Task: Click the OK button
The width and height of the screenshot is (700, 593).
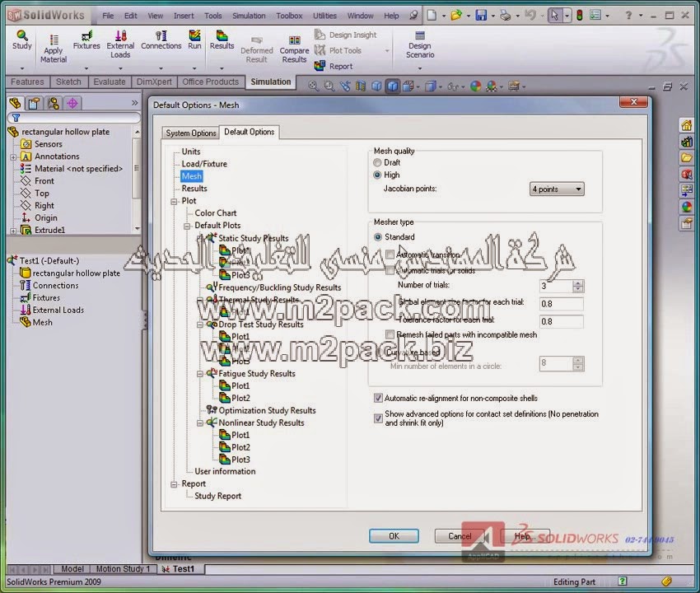Action: click(x=394, y=536)
